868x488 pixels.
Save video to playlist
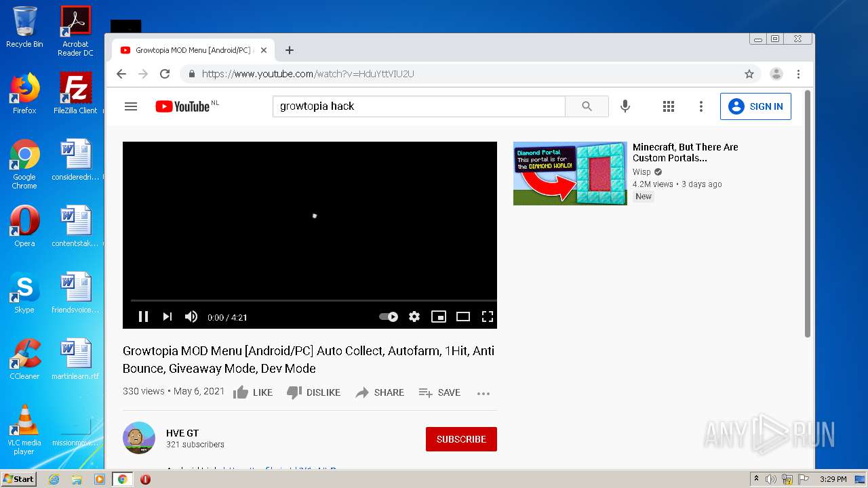pos(439,392)
